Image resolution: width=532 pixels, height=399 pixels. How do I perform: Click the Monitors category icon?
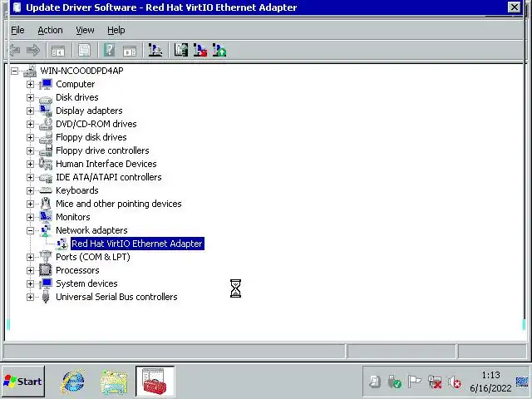[46, 217]
